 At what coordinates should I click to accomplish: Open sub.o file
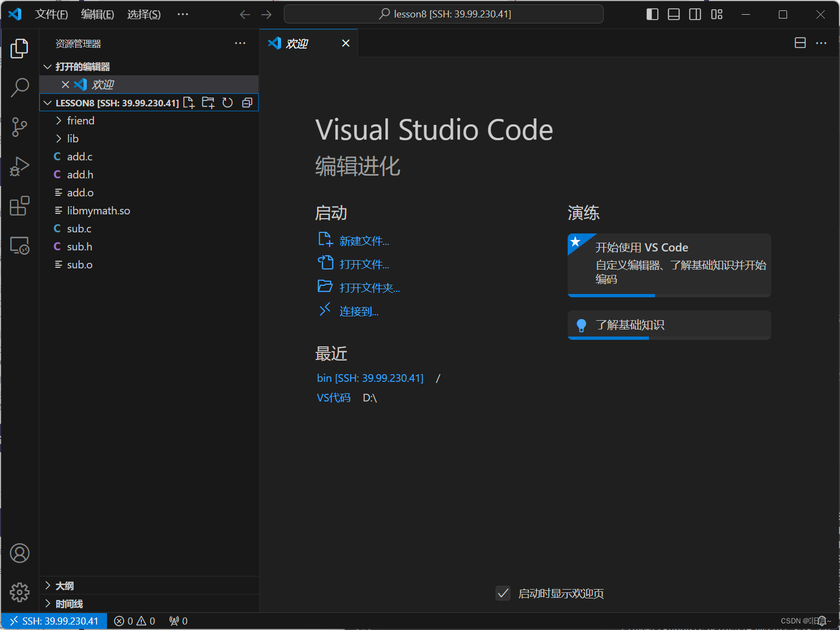(149, 265)
